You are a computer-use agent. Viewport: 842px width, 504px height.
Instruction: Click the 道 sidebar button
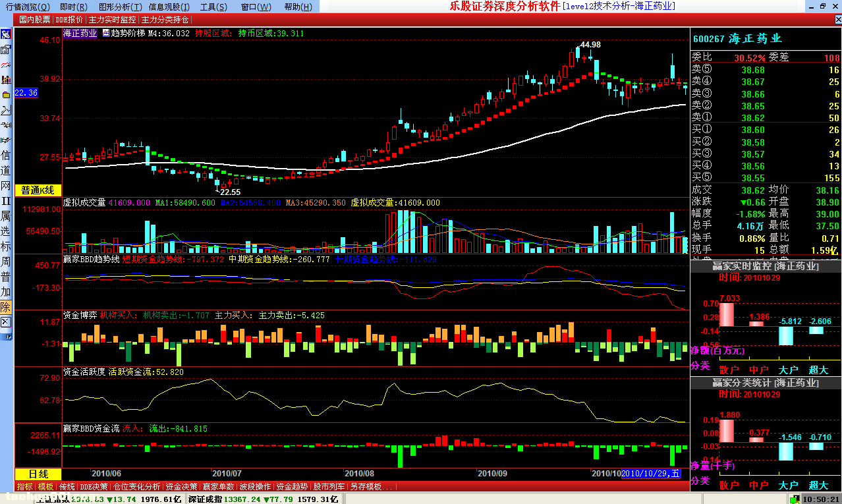[x=6, y=171]
